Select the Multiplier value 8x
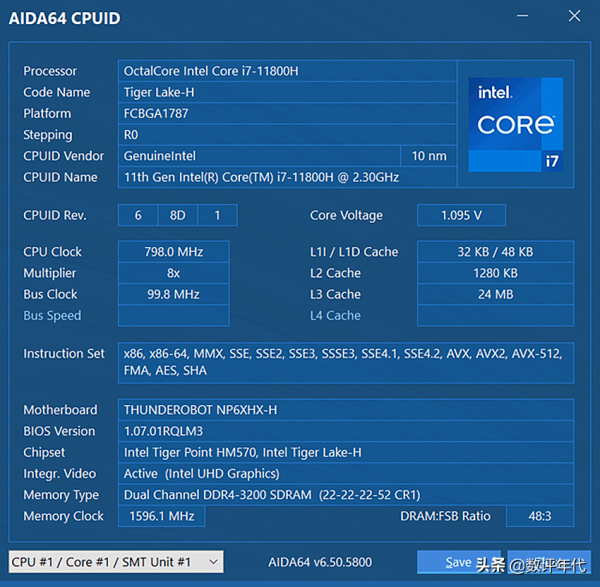This screenshot has height=587, width=600. [174, 273]
